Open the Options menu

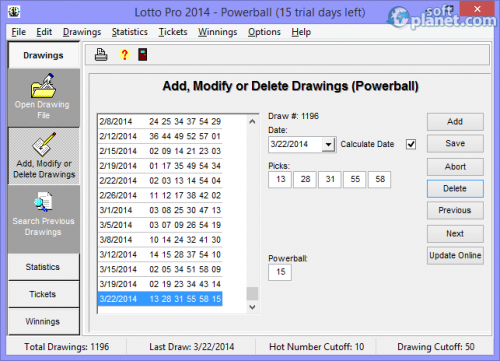click(264, 32)
